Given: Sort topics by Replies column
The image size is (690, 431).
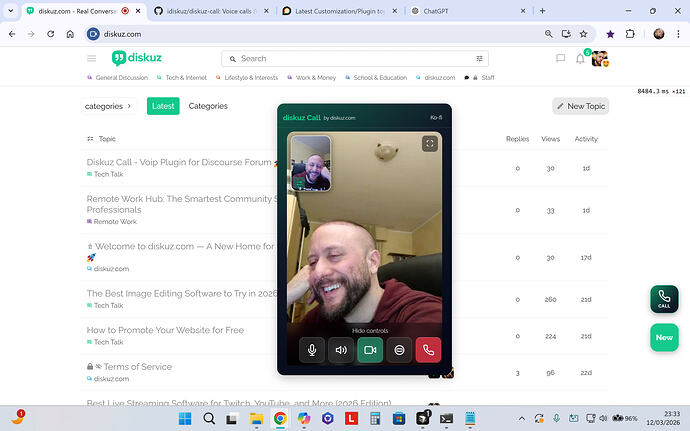Looking at the screenshot, I should click(517, 139).
